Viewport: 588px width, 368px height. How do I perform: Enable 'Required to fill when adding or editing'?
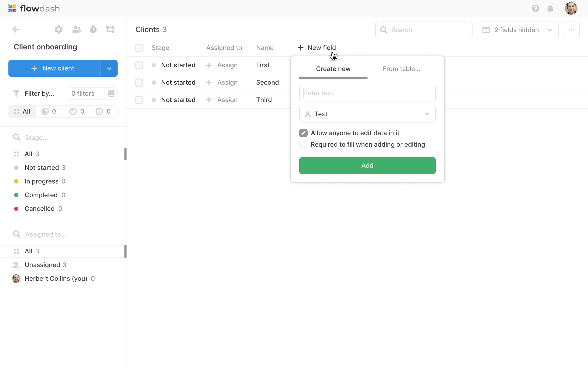(x=303, y=145)
